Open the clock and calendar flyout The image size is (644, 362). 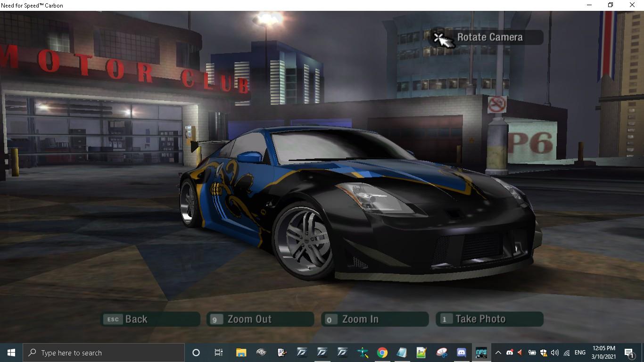tap(604, 353)
